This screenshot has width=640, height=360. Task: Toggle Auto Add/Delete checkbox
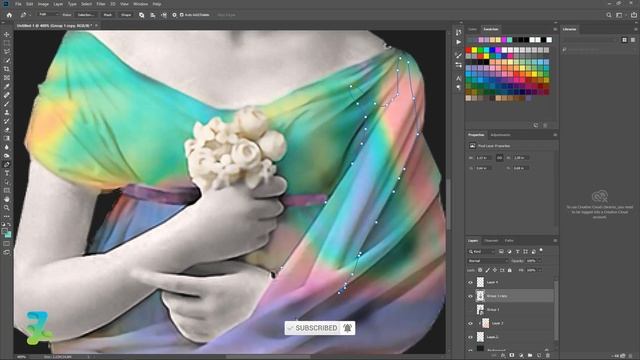(182, 15)
